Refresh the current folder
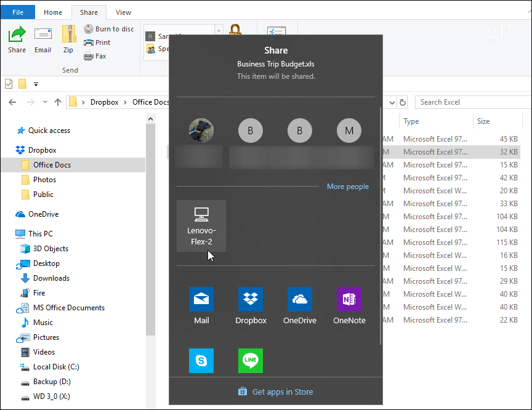This screenshot has width=532, height=410. pos(403,102)
